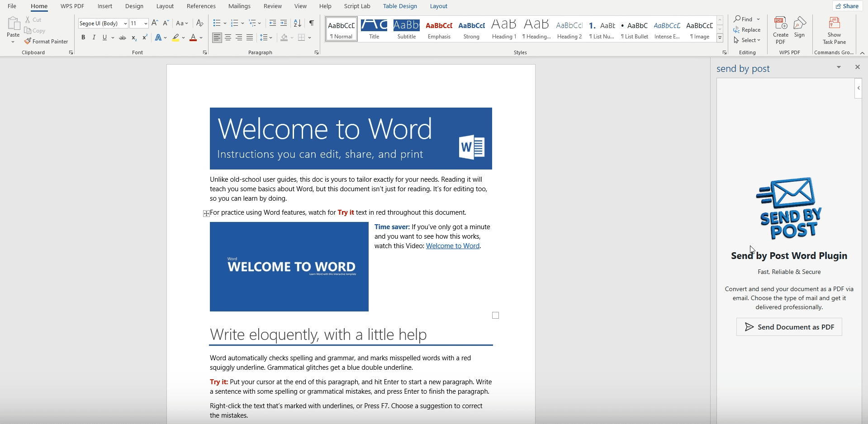Click the Word logo in banner
This screenshot has width=868, height=424.
tap(472, 147)
